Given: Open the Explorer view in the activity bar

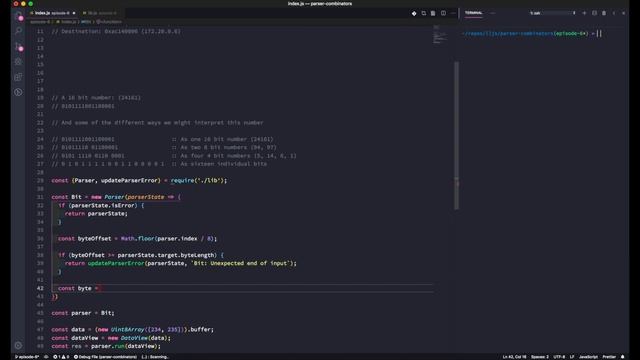Looking at the screenshot, I should [18, 17].
